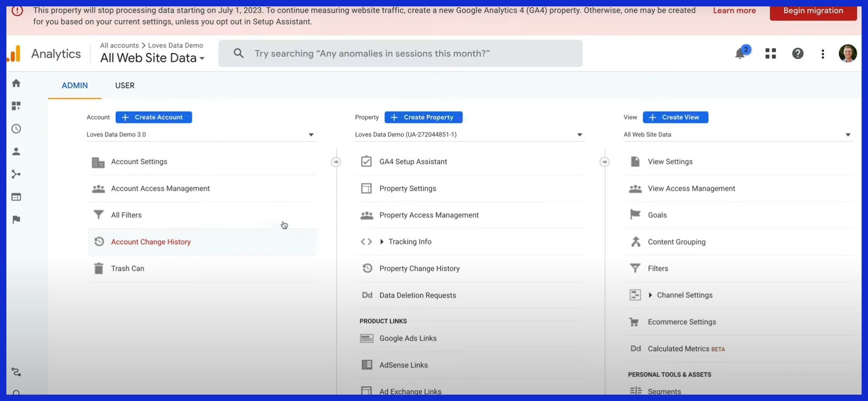Image resolution: width=868 pixels, height=401 pixels.
Task: Click the Create View button
Action: tap(675, 117)
